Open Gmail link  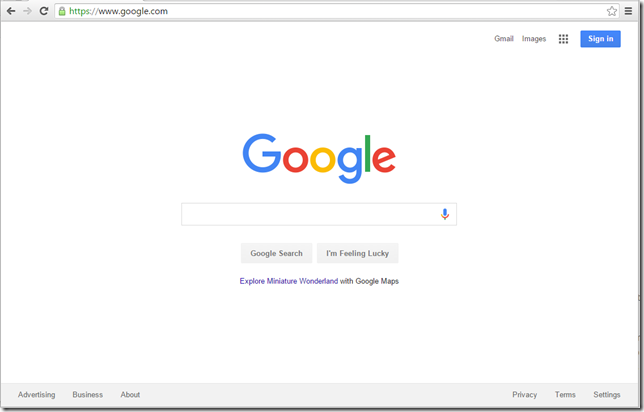(504, 39)
